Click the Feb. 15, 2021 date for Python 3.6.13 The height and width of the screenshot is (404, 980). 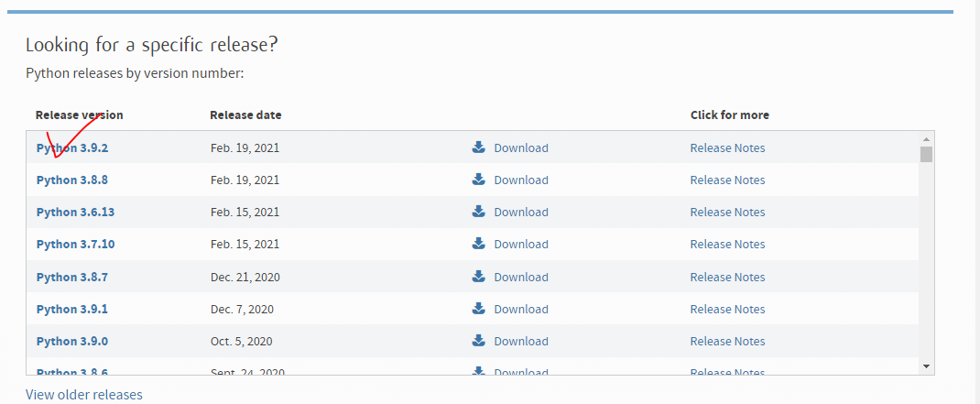tap(245, 212)
